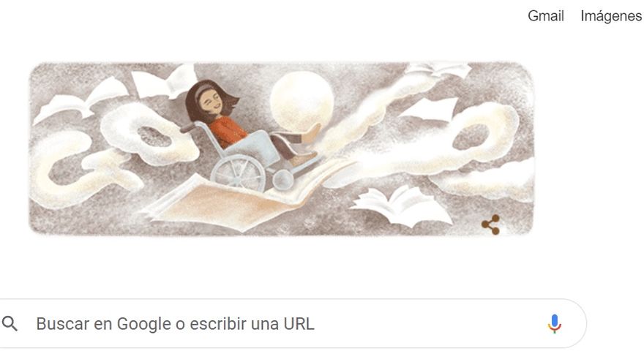The height and width of the screenshot is (362, 644).
Task: Click the small front wheelchair wheel
Action: pyautogui.click(x=283, y=180)
